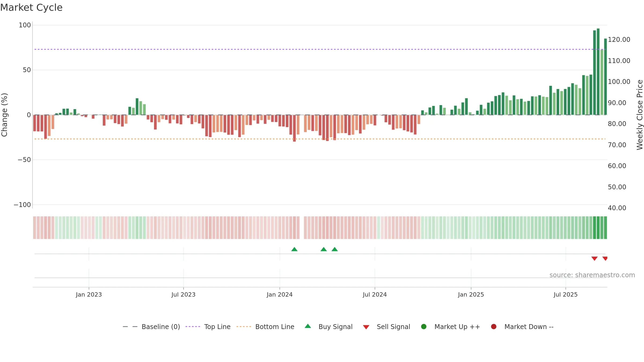Click the Jan 2025 axis label

click(471, 294)
